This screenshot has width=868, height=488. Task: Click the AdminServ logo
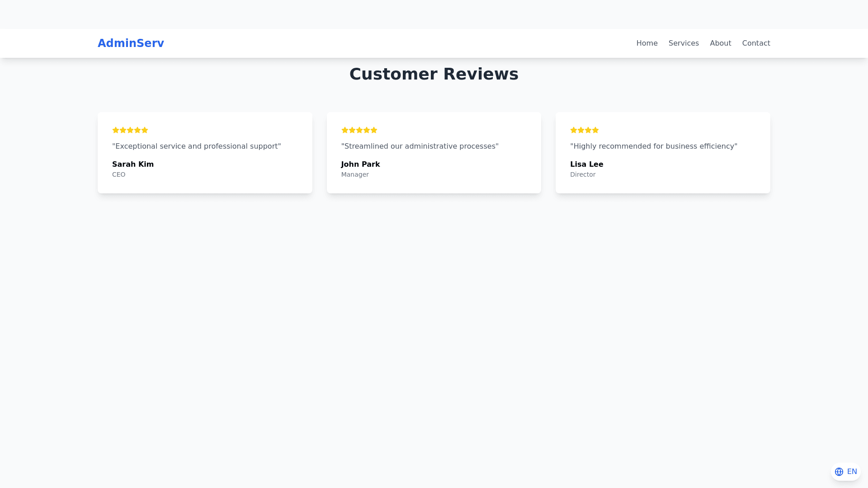(x=131, y=43)
